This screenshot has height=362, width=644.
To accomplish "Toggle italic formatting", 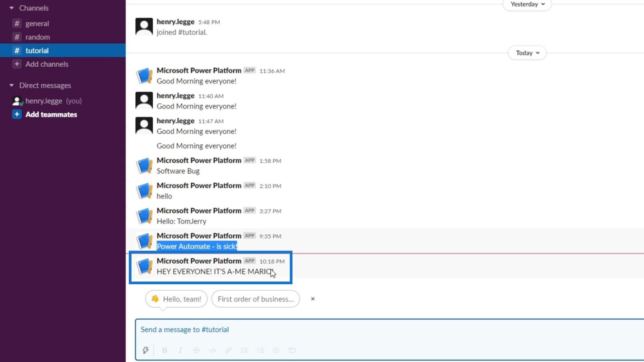I will pos(181,350).
